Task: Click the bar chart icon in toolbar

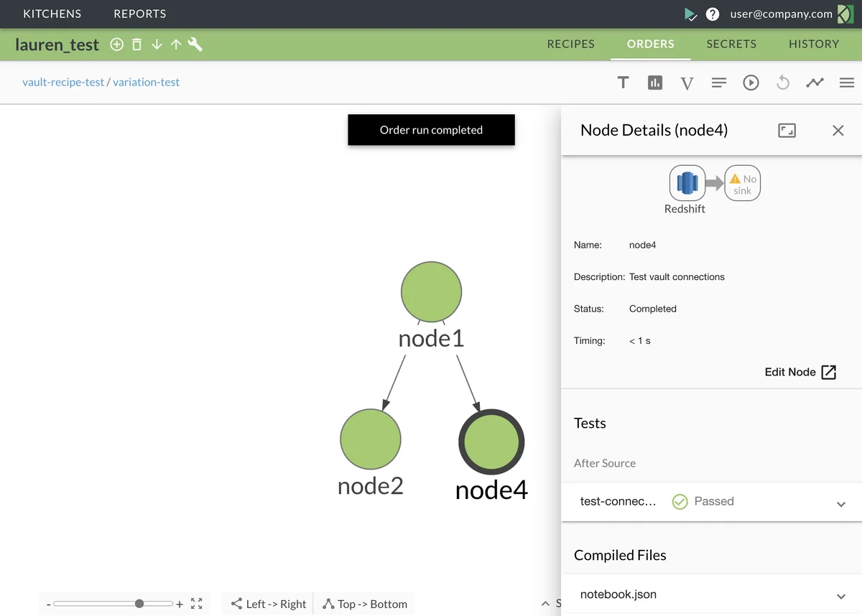Action: pos(654,83)
